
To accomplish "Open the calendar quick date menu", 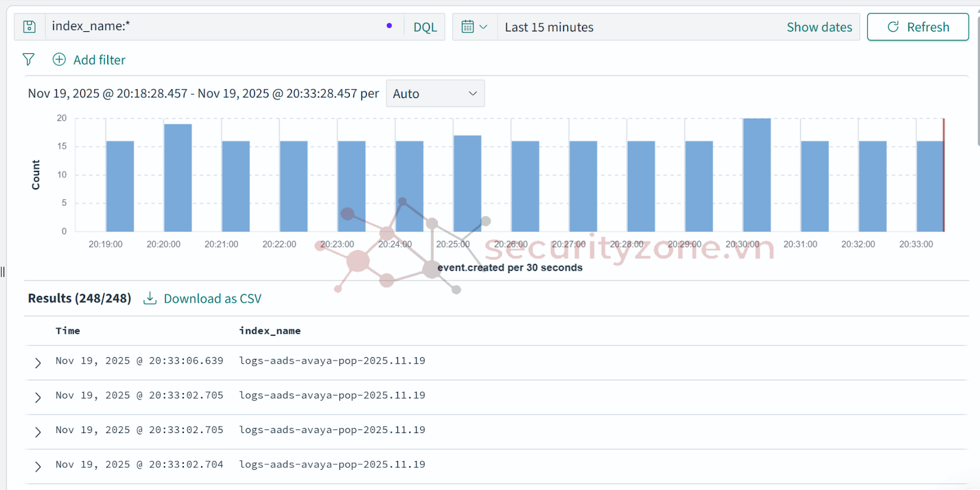I will click(474, 27).
